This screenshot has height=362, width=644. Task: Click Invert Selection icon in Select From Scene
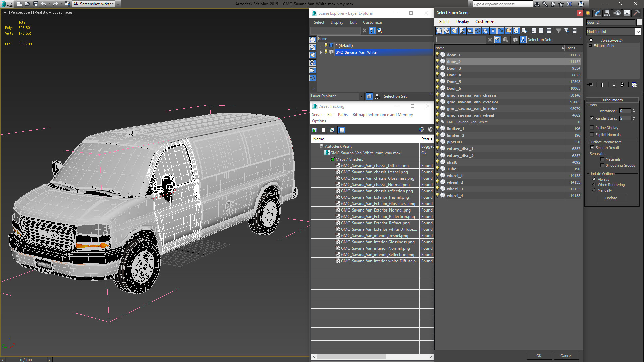549,31
